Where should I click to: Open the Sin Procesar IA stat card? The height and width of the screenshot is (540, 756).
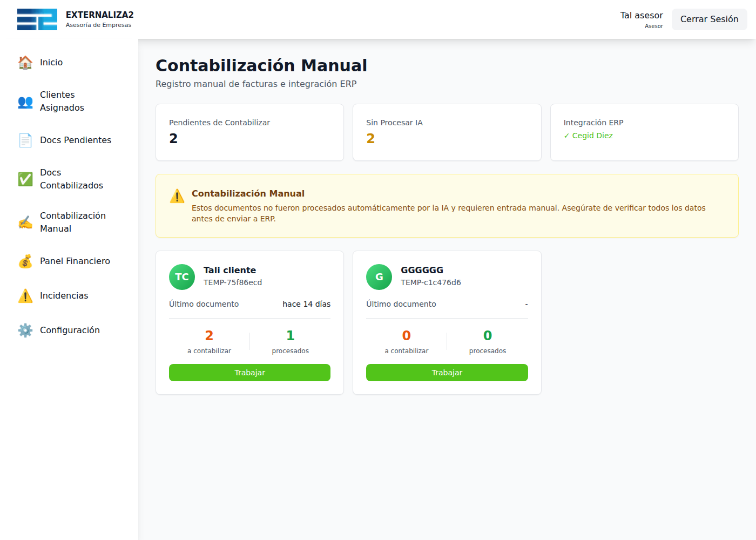tap(447, 132)
